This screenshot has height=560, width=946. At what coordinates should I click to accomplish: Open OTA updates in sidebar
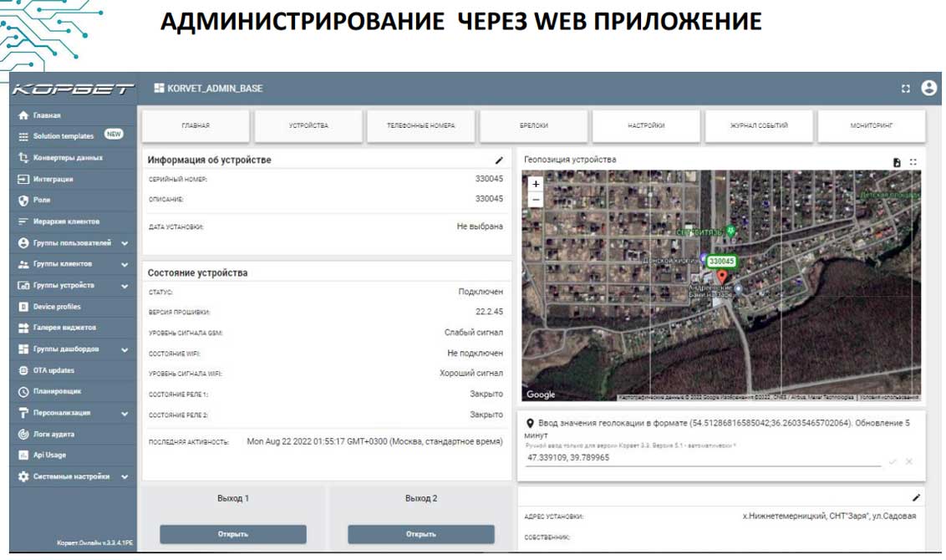point(53,370)
